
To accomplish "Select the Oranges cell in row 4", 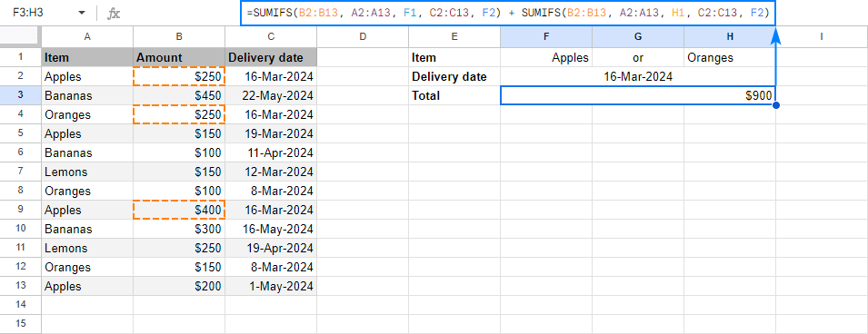I will pyautogui.click(x=87, y=114).
